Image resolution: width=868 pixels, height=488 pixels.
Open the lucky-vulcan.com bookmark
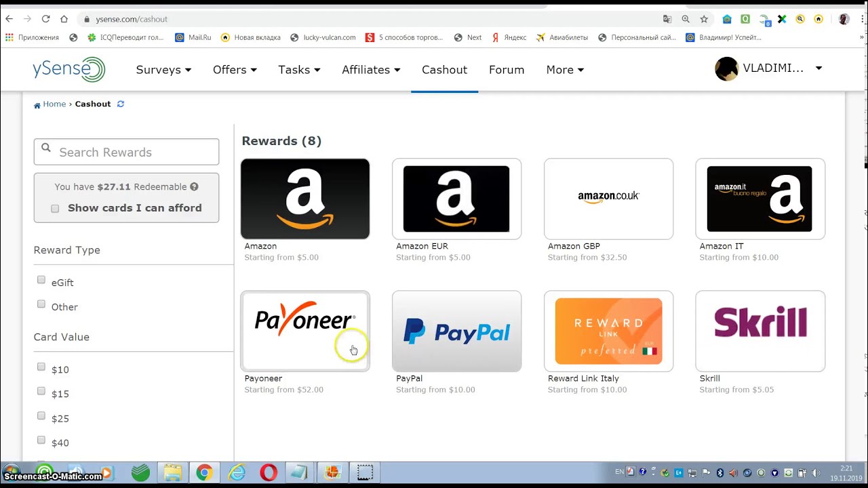[x=323, y=37]
